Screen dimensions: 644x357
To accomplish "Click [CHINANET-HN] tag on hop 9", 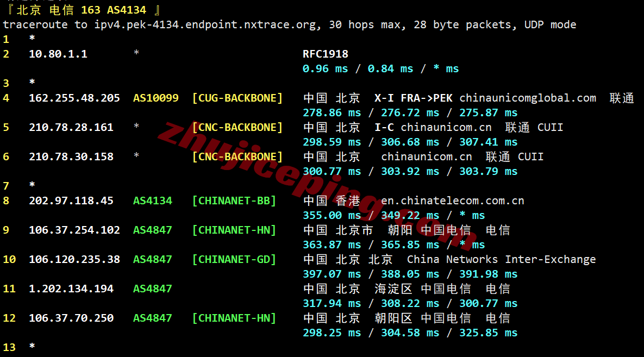I will click(234, 230).
